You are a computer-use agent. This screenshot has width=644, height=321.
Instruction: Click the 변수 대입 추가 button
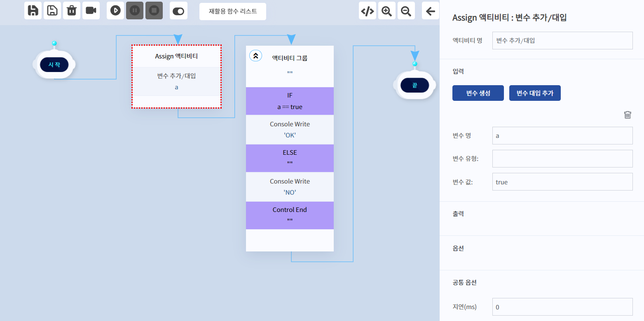point(535,93)
